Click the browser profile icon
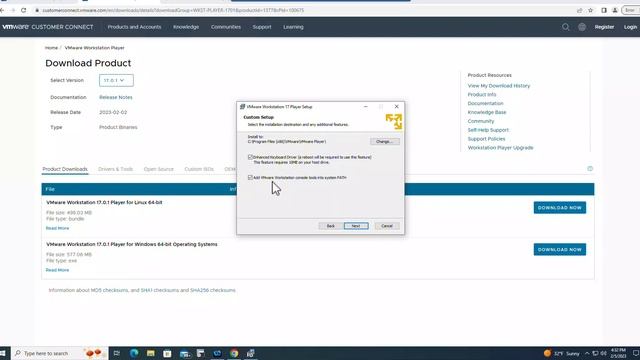The image size is (640, 360). click(x=615, y=10)
